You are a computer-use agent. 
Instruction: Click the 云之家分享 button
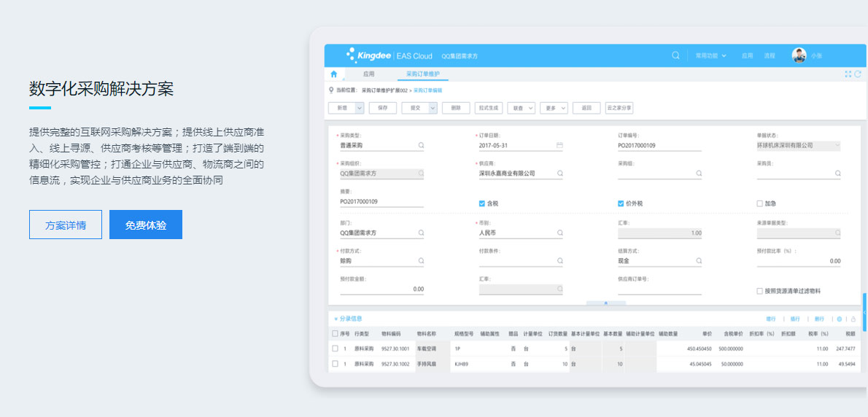(619, 108)
